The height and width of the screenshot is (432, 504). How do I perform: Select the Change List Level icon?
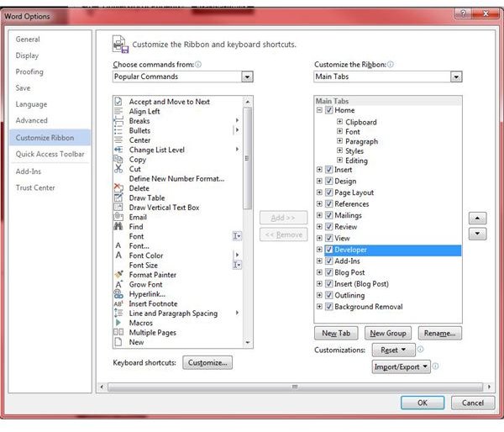(x=118, y=150)
